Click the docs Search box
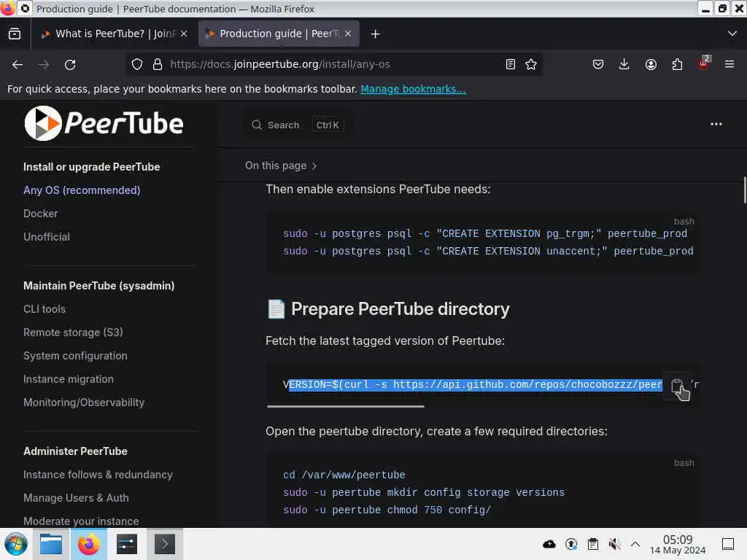Screen dimensions: 747x560 298,125
